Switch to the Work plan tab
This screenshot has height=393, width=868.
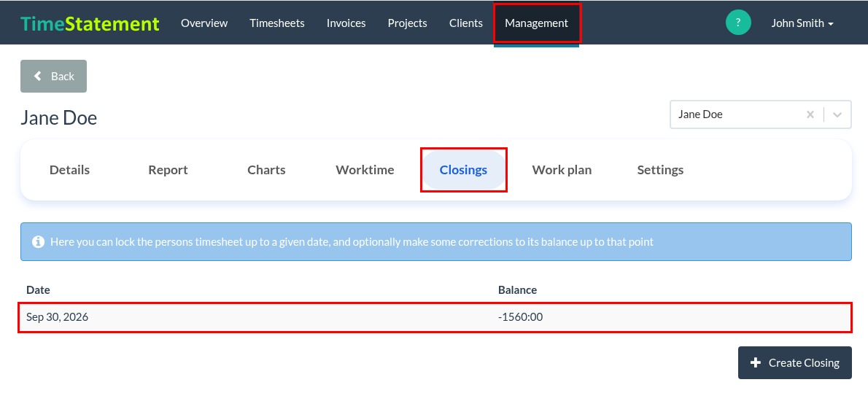click(562, 170)
